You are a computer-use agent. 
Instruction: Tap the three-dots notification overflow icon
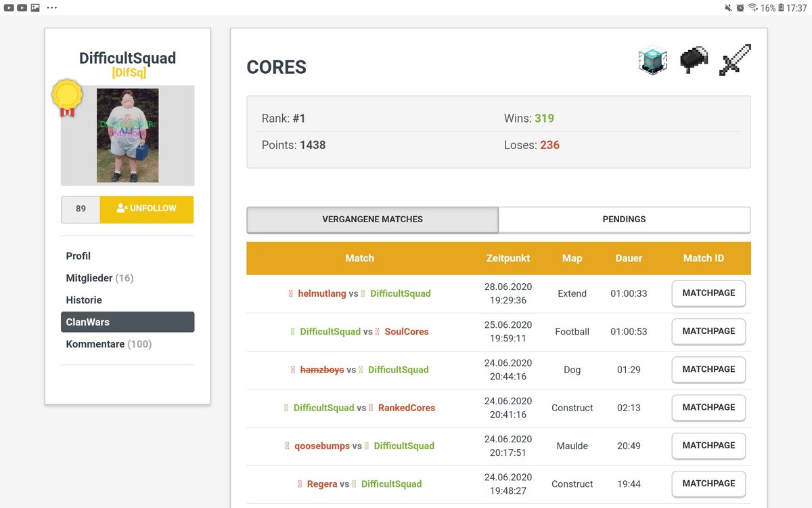click(x=52, y=7)
